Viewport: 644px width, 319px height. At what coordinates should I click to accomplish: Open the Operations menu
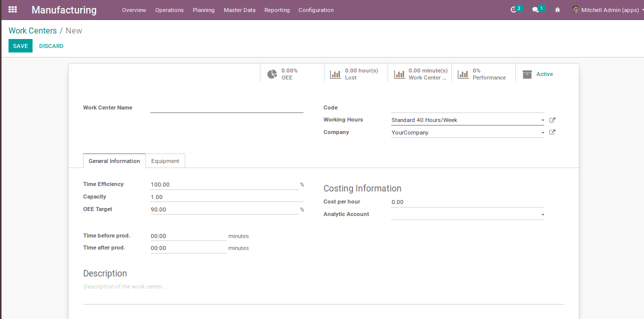click(x=169, y=10)
